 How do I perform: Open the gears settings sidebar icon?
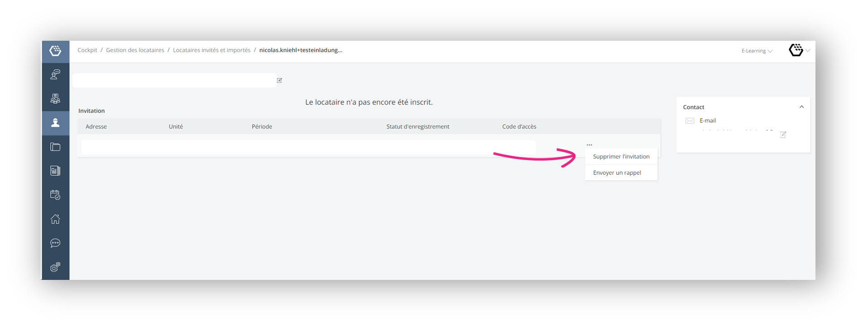[55, 267]
